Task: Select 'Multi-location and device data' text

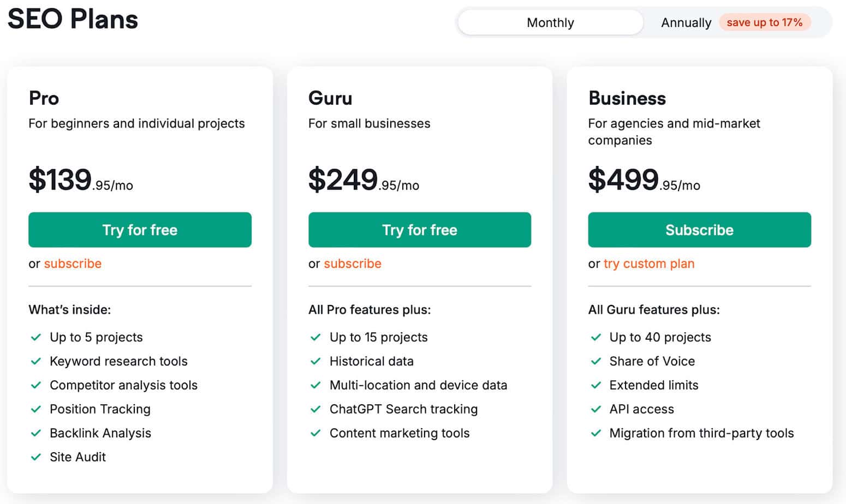Action: coord(418,385)
